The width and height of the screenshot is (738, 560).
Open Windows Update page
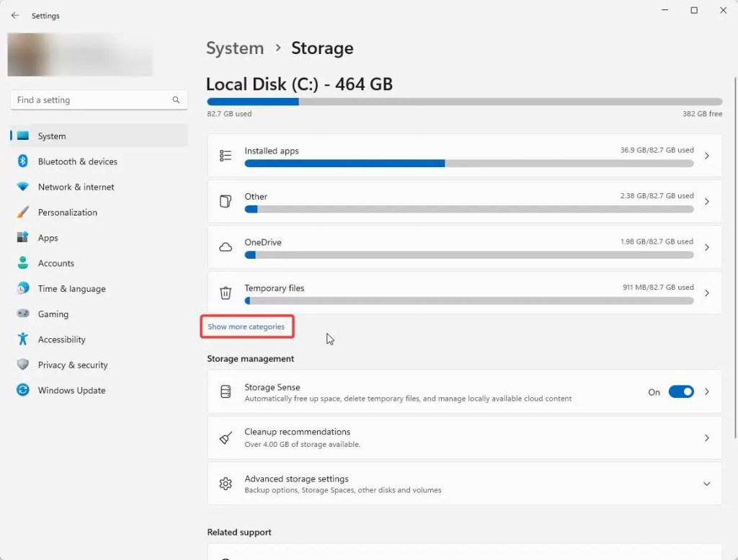[99, 390]
